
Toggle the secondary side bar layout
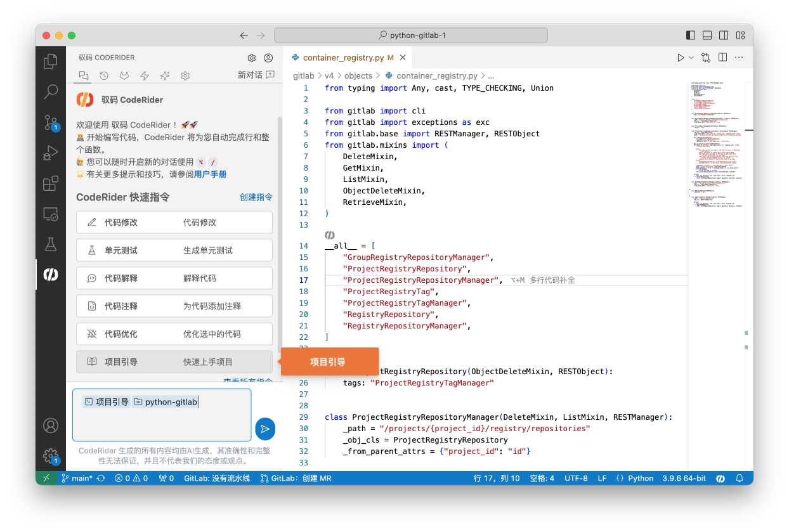pos(724,36)
